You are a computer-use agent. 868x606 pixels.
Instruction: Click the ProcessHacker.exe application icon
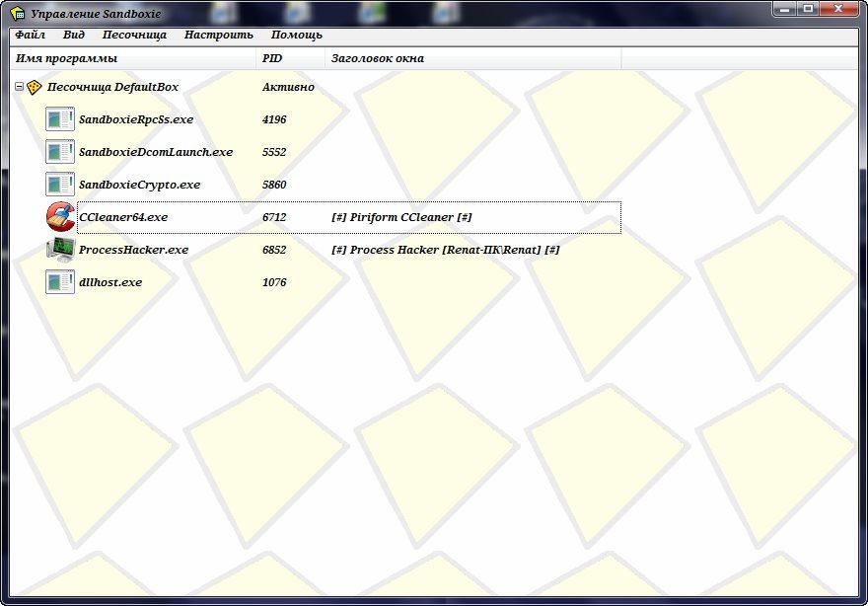(x=60, y=250)
